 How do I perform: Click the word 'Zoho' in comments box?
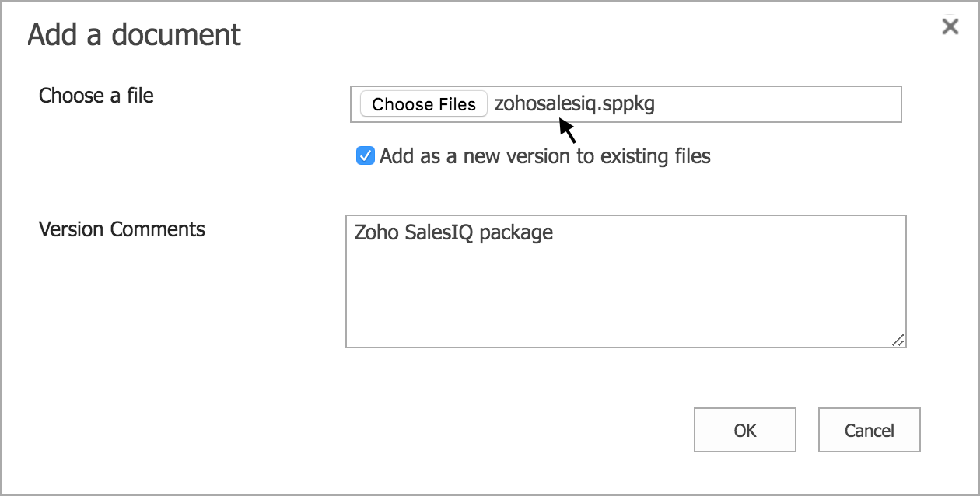click(376, 232)
